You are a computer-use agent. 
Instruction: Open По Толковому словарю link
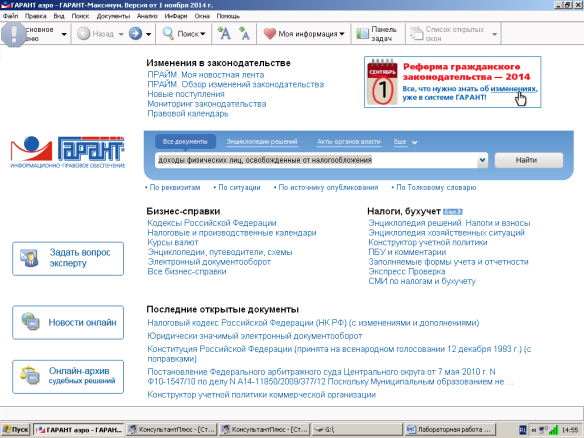(x=436, y=187)
